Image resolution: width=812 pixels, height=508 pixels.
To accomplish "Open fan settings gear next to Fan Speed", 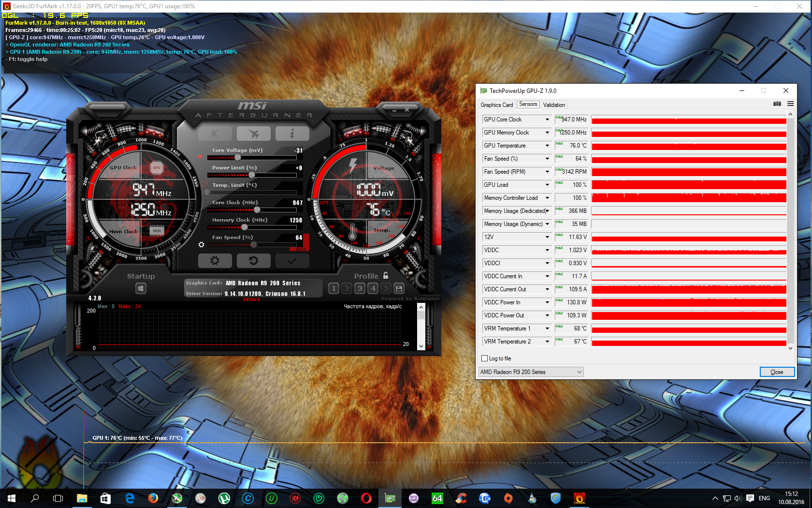I will (201, 245).
